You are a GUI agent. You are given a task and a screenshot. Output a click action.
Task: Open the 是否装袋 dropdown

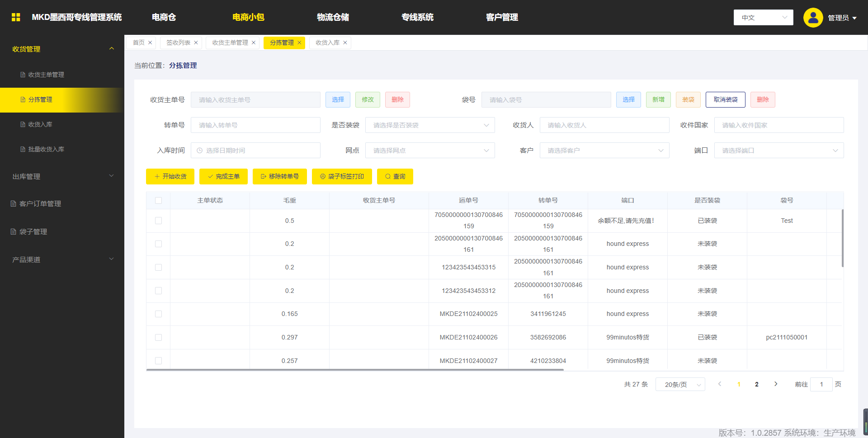[429, 125]
